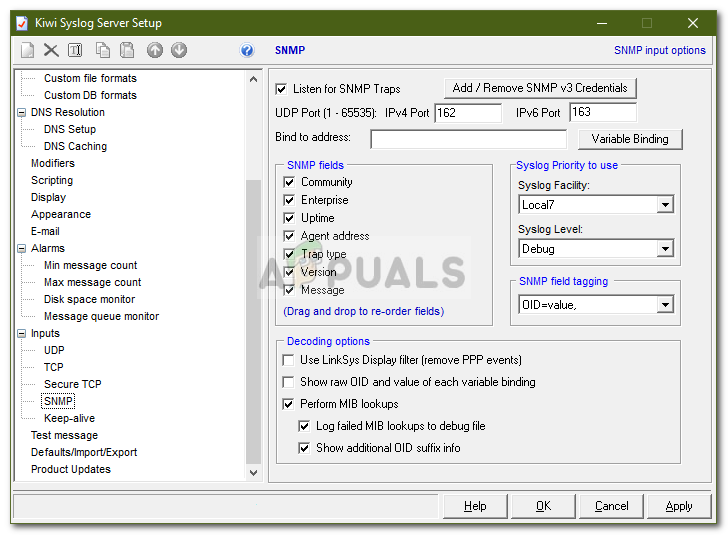
Task: Click the tree vertical scrollbar thumb
Action: coord(254,321)
